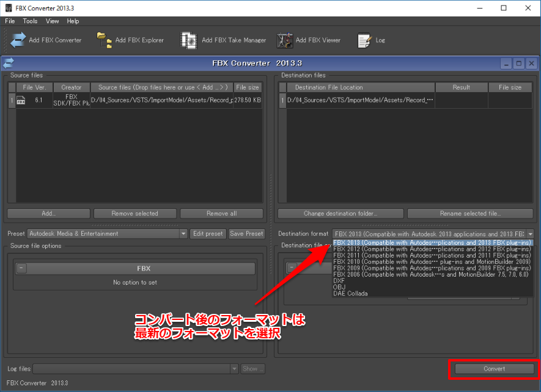
Task: Open the File menu
Action: coord(10,21)
